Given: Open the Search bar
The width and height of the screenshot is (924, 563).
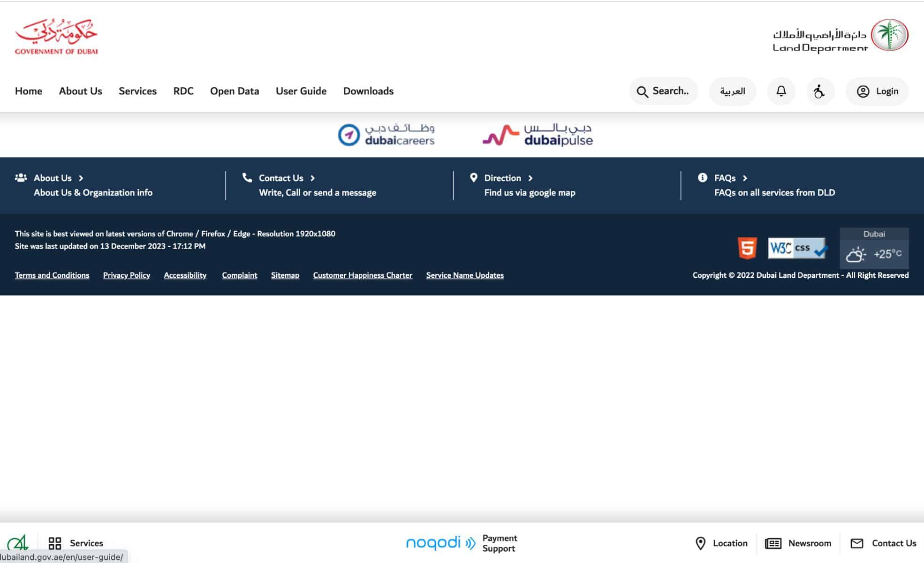Looking at the screenshot, I should tap(663, 91).
